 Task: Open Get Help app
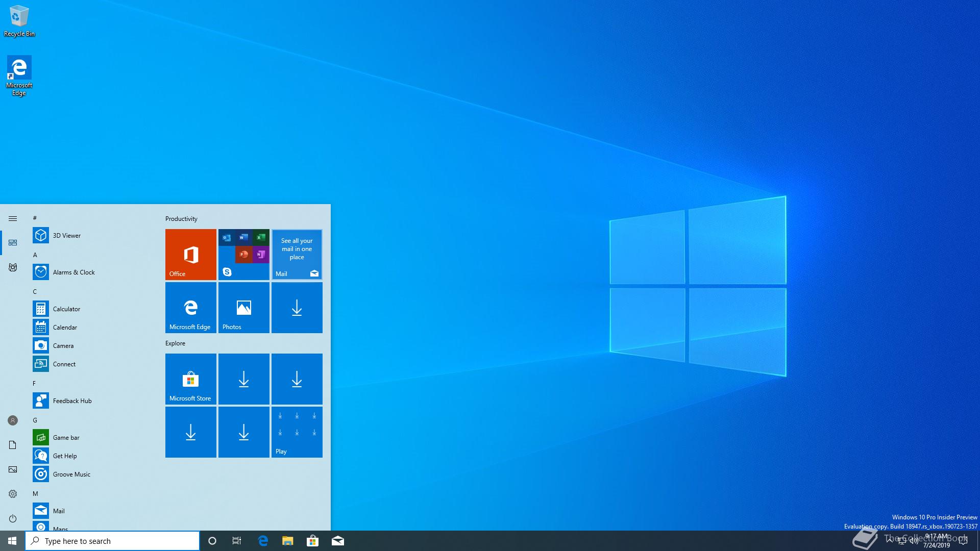pos(92,456)
